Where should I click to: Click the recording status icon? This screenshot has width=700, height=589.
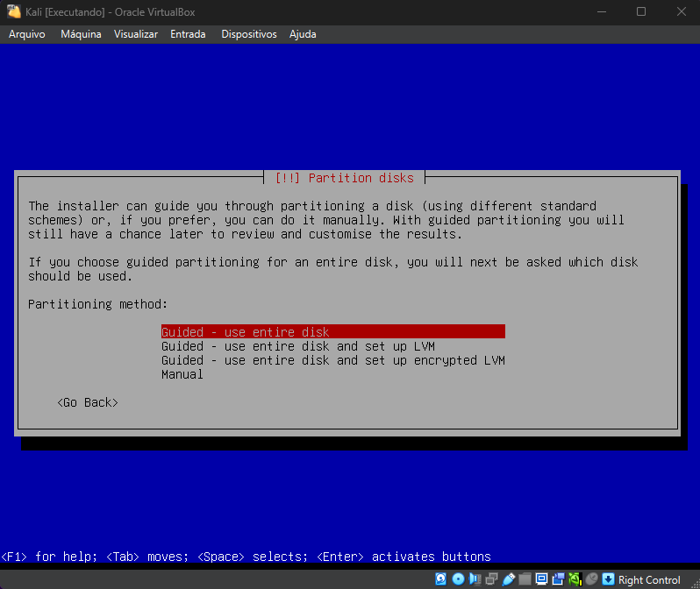[x=558, y=579]
